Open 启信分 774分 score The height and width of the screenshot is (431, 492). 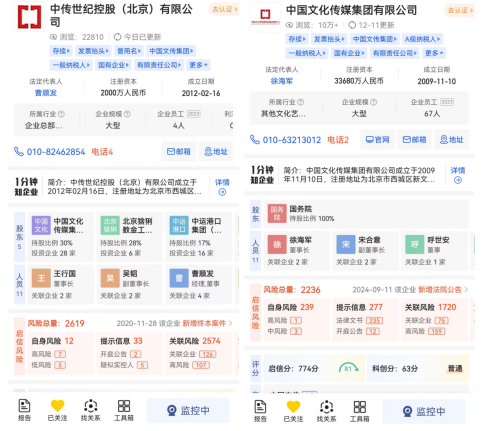pos(314,368)
